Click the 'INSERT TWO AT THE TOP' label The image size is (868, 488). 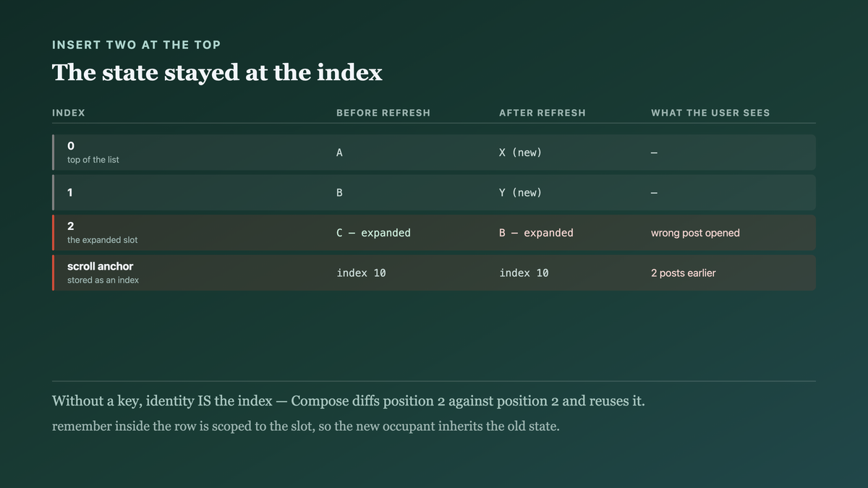coord(136,45)
